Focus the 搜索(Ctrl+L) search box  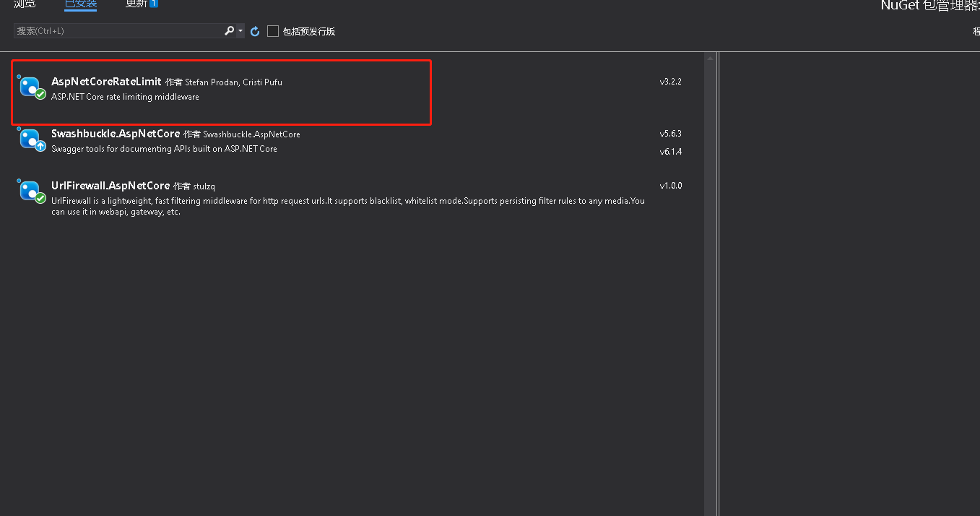(118, 31)
